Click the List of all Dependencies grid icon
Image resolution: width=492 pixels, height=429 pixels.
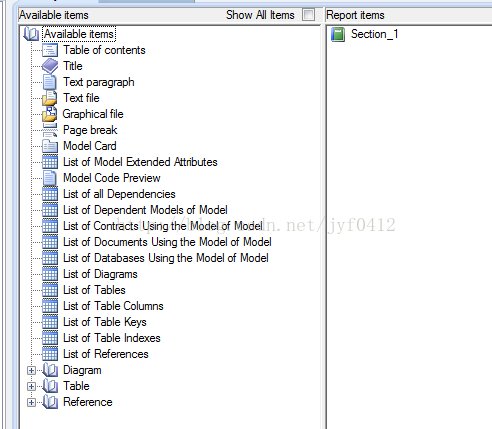point(50,194)
